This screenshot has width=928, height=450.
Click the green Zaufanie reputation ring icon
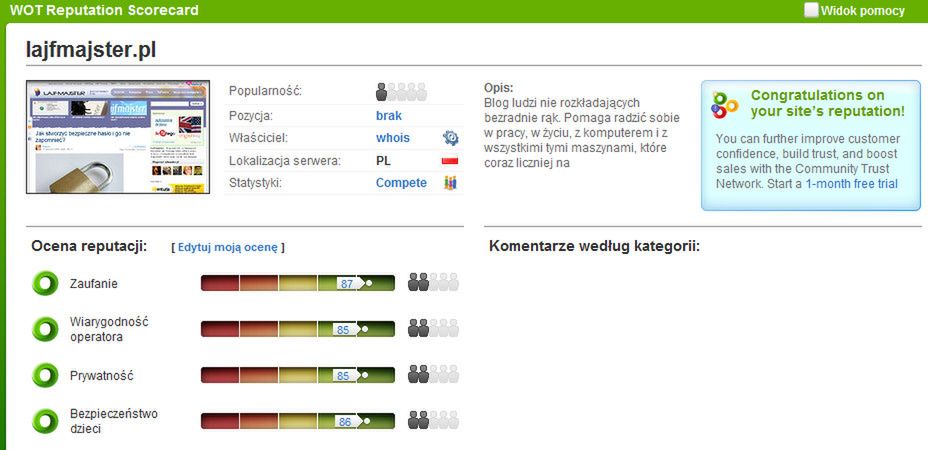45,283
